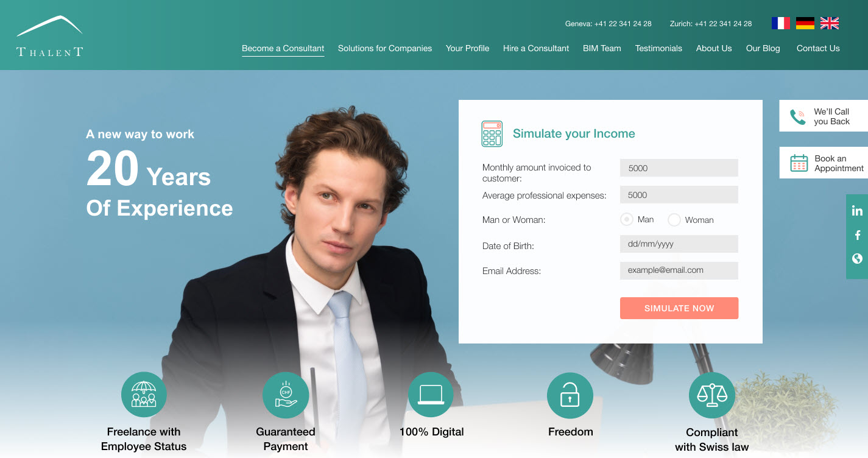Switch language with the French flag
The width and height of the screenshot is (868, 458).
(x=780, y=23)
